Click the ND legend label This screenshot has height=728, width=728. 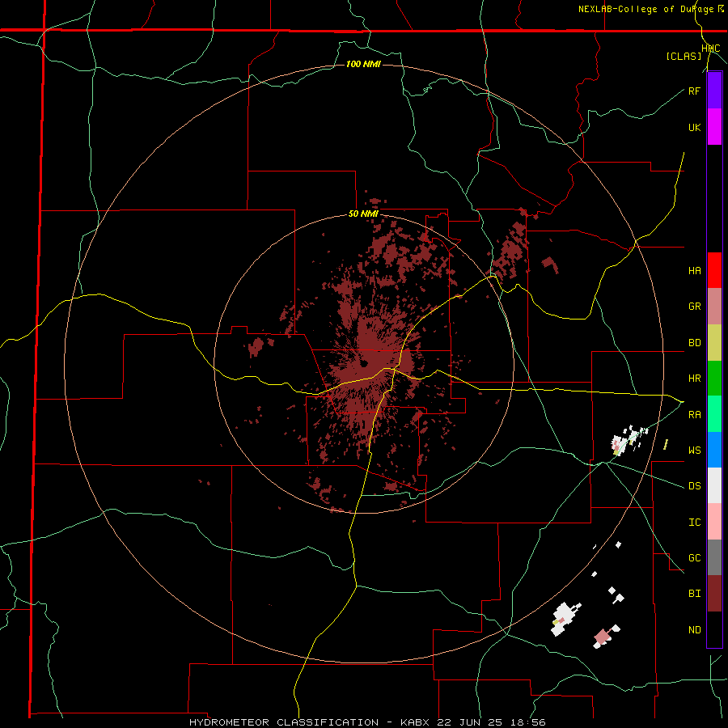(x=694, y=629)
